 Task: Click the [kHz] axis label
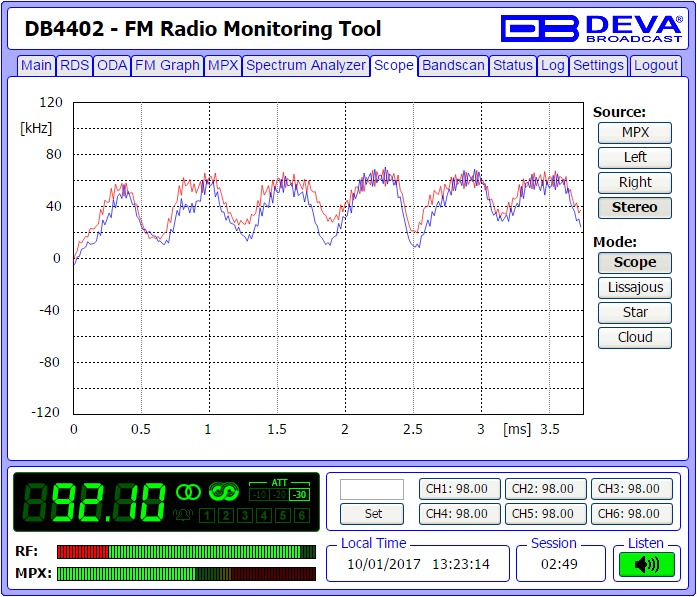36,128
